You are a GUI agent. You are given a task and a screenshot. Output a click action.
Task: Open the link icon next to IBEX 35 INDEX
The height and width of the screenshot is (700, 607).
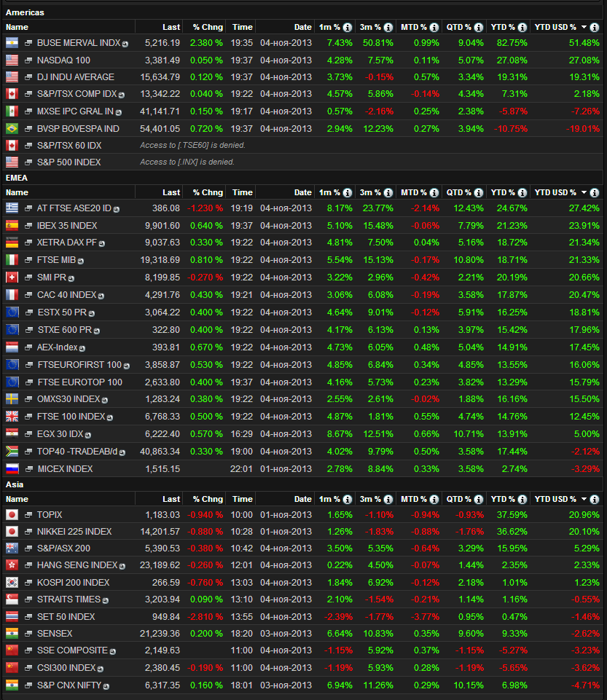click(28, 226)
